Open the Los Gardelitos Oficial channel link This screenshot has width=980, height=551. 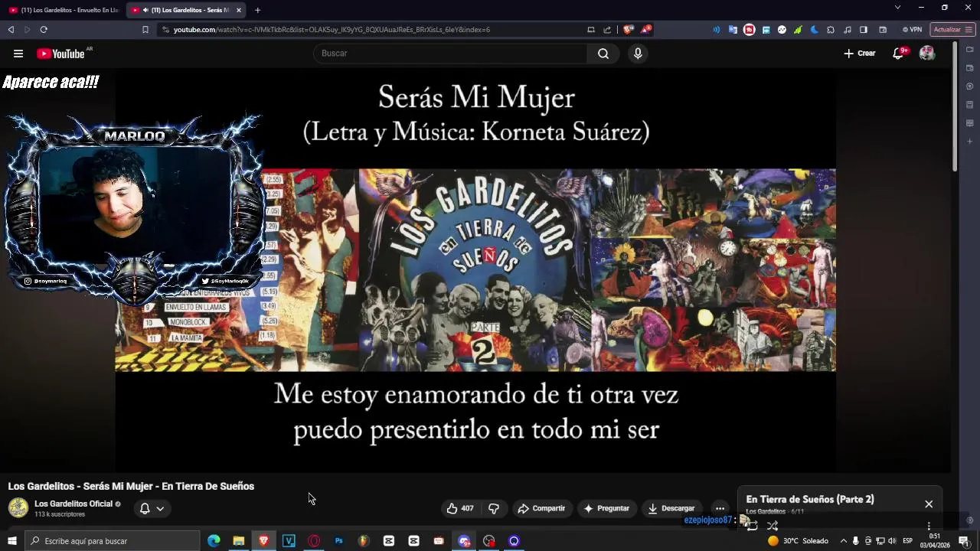tap(73, 504)
